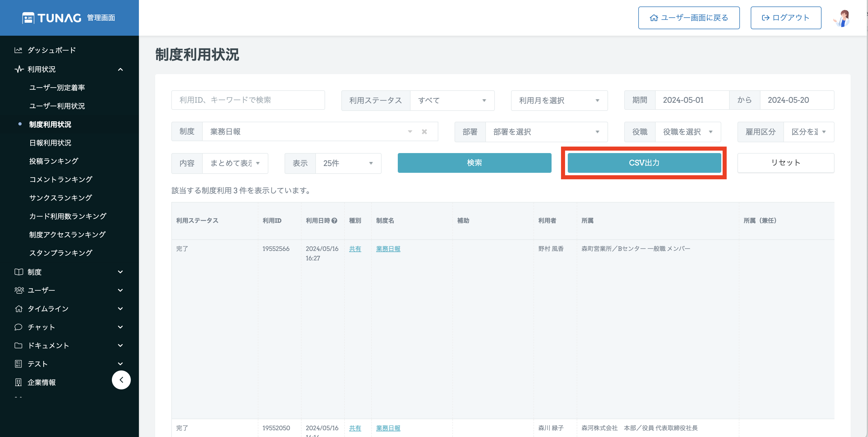Click the 制度名 column header
Viewport: 868px width, 437px height.
[x=385, y=220]
